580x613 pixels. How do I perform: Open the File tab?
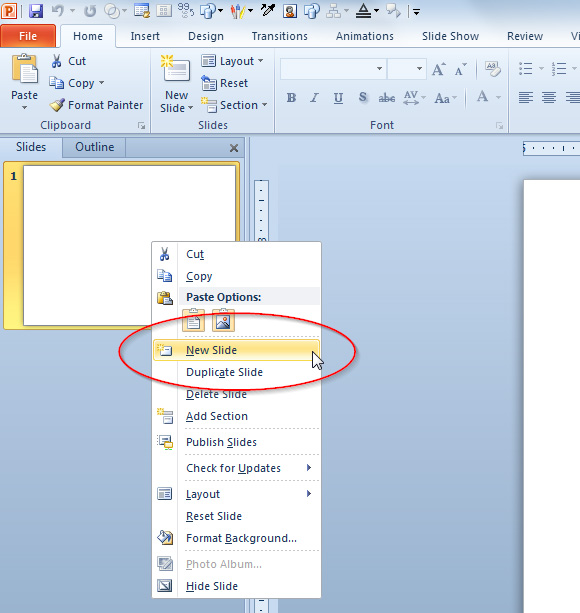tap(28, 36)
